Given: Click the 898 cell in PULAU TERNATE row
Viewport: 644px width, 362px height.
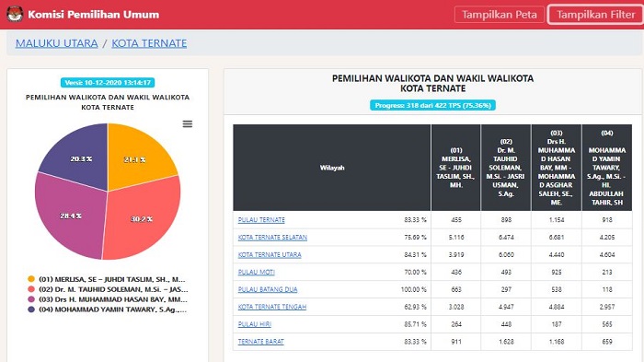Looking at the screenshot, I should [506, 219].
